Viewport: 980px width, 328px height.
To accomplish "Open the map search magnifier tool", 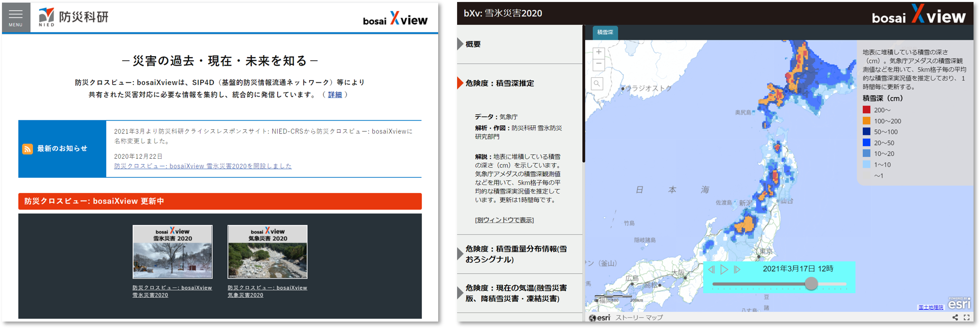I will [597, 84].
